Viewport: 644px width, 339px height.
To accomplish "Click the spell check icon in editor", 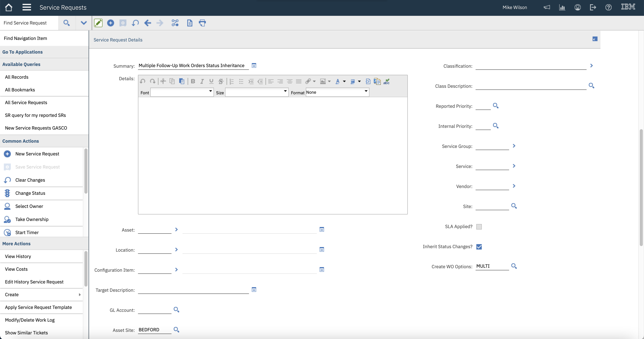I will pyautogui.click(x=386, y=81).
